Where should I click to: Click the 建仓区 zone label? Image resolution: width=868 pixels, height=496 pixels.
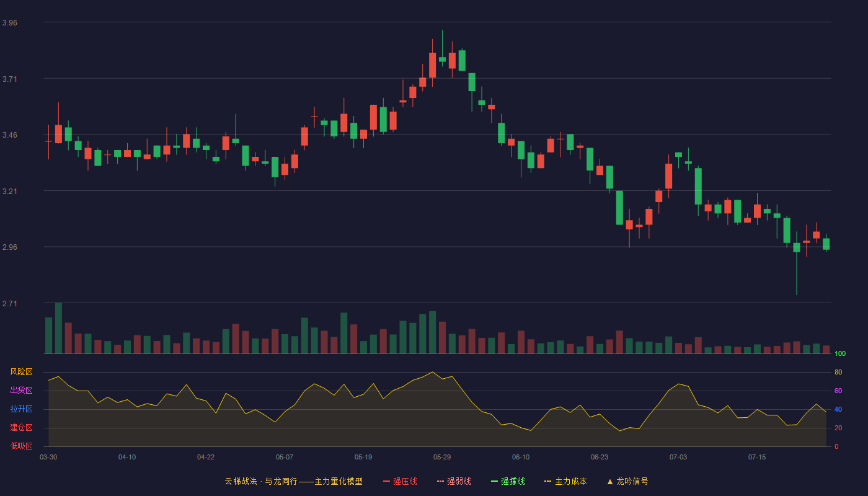coord(22,428)
